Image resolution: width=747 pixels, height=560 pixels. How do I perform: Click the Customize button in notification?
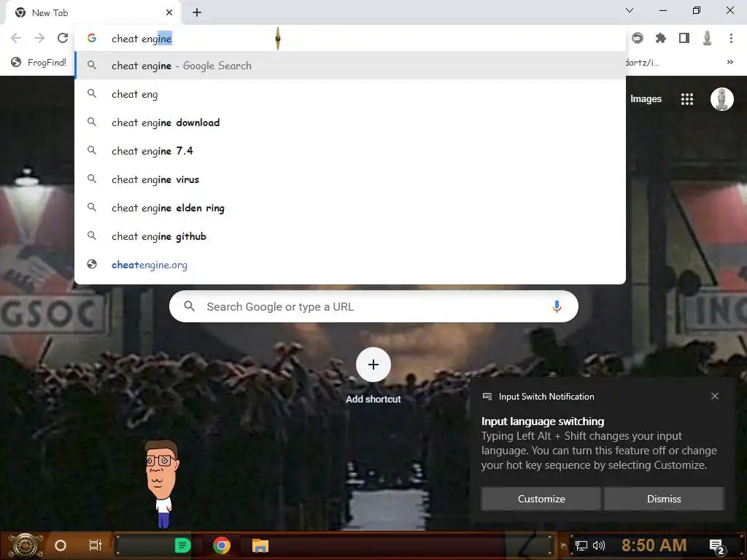click(541, 499)
